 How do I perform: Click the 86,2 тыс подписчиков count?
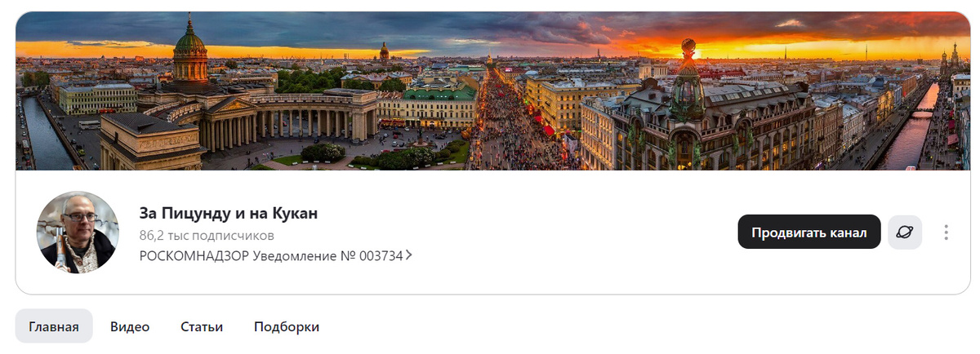pyautogui.click(x=207, y=235)
